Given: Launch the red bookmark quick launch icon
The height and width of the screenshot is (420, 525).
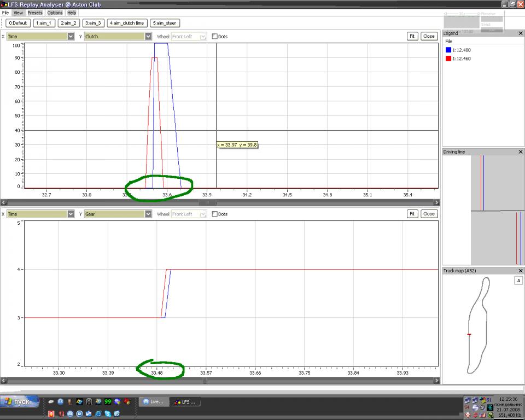Looking at the screenshot, I should click(51, 413).
